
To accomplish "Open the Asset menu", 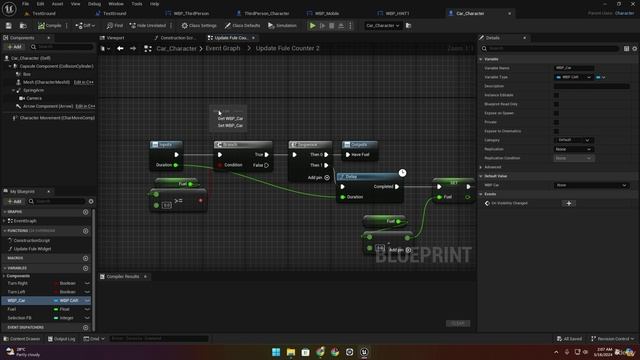I will coord(57,4).
